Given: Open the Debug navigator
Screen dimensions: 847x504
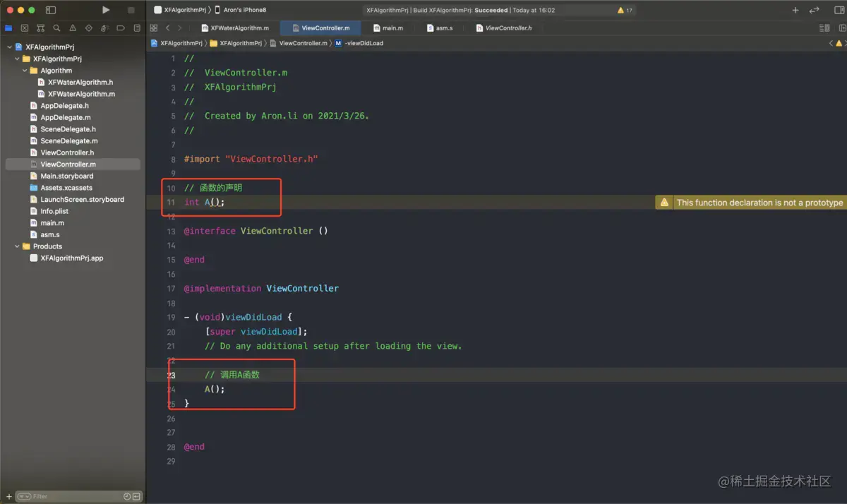Looking at the screenshot, I should click(104, 28).
